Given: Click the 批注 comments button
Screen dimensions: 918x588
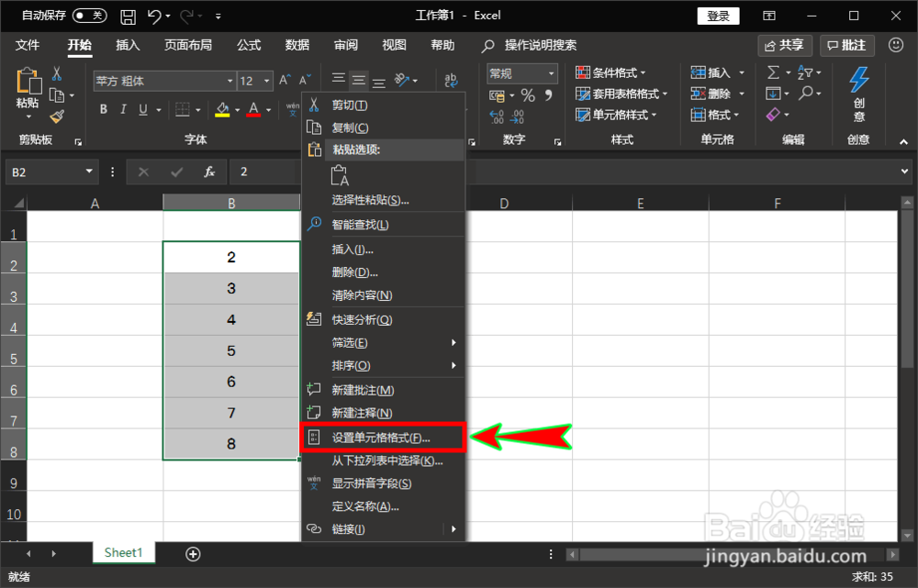Looking at the screenshot, I should pyautogui.click(x=847, y=46).
